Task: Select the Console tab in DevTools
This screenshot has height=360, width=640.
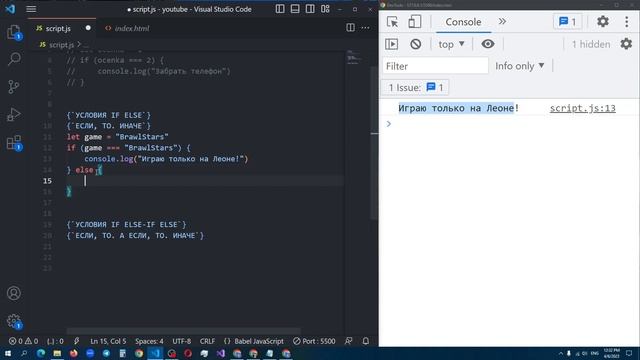Action: 463,22
